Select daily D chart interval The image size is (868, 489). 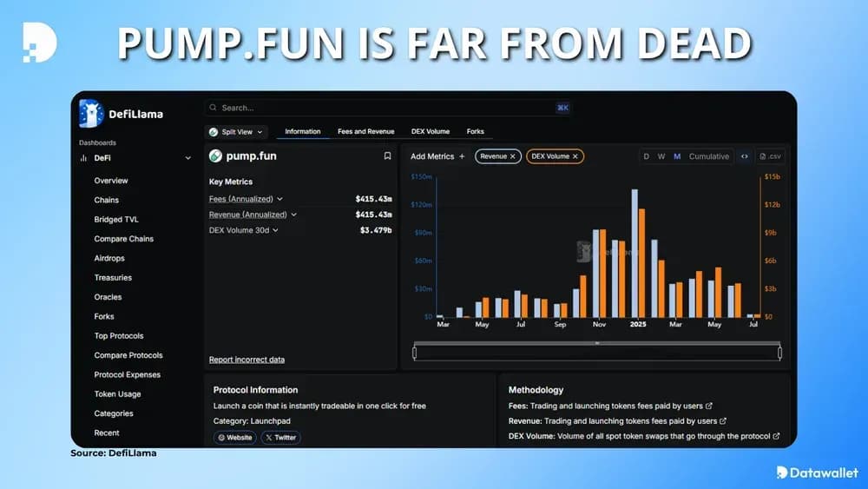click(x=646, y=156)
